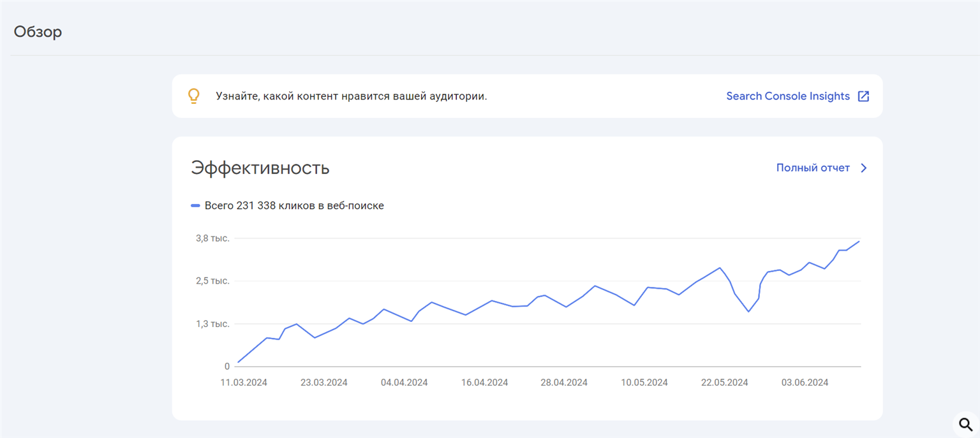This screenshot has width=980, height=438.
Task: Click the legend text Всего 231 338 кликов
Action: pos(294,206)
